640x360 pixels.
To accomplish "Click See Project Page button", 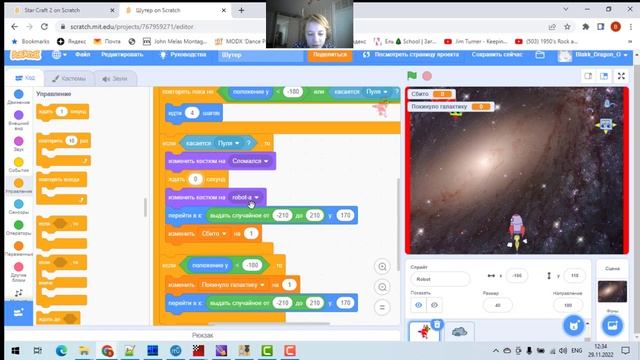I will tap(411, 55).
